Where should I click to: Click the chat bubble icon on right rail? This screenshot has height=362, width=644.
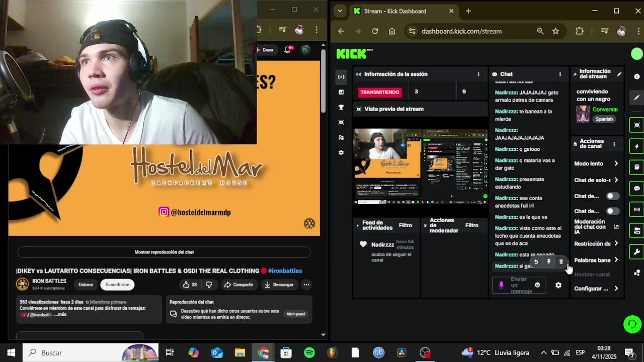tap(637, 189)
